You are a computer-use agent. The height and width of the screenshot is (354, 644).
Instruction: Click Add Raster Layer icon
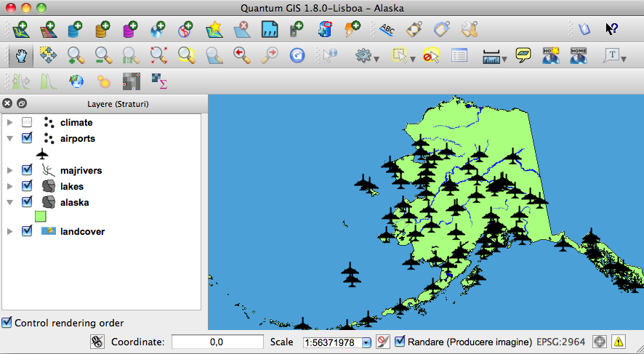48,30
